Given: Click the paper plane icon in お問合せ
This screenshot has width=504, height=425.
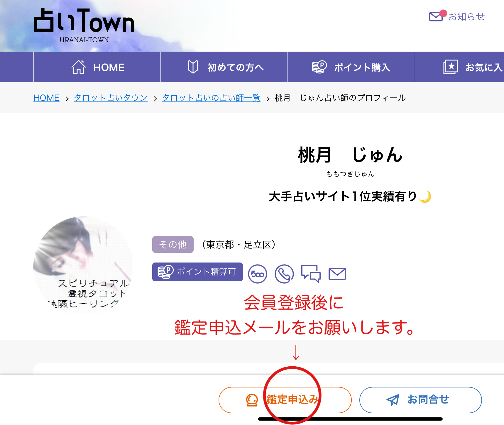Looking at the screenshot, I should pos(393,400).
